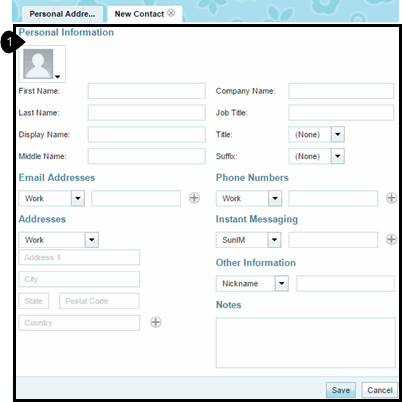Focus the First Name field
The width and height of the screenshot is (404, 402).
(x=147, y=91)
